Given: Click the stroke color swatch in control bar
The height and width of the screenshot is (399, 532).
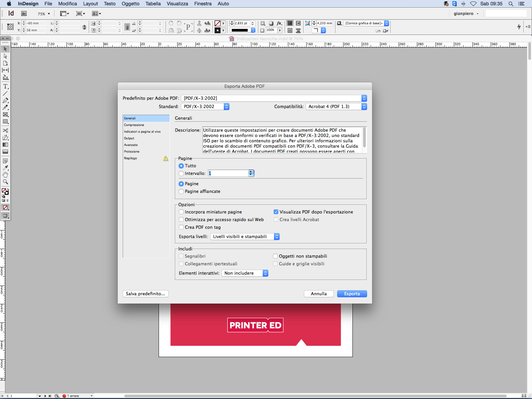Looking at the screenshot, I should [217, 30].
